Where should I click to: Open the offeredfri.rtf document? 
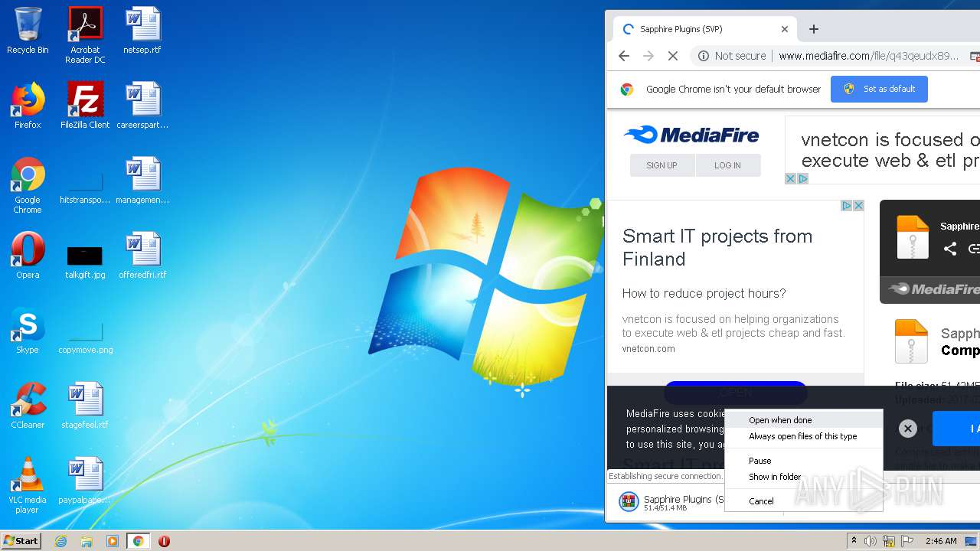pyautogui.click(x=142, y=256)
